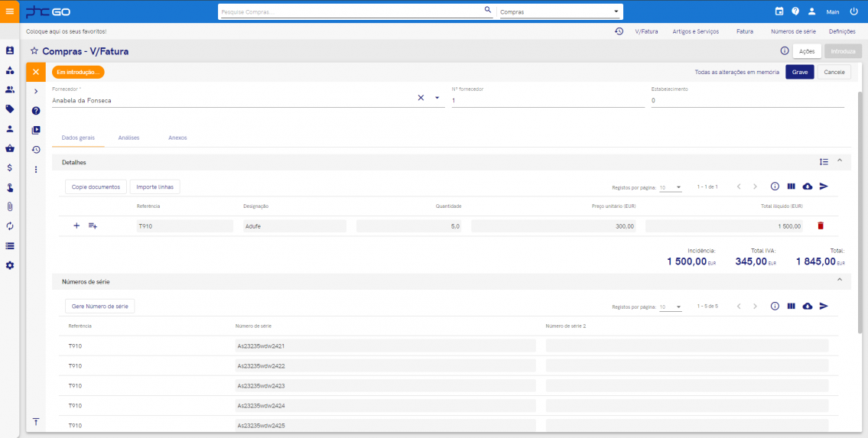Open more options vertical dots

[x=36, y=169]
